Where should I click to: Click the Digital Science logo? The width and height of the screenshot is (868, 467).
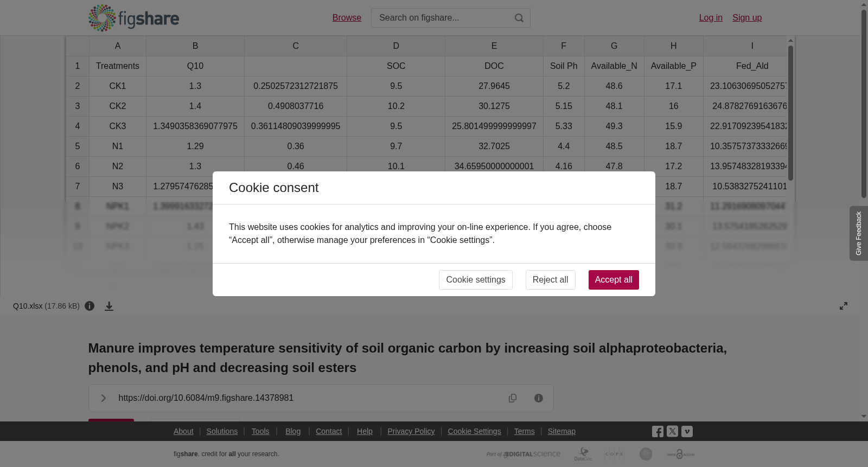coord(524,454)
